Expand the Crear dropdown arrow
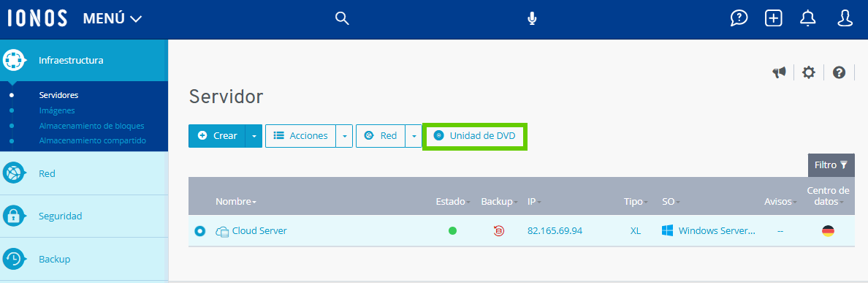The image size is (868, 283). (x=254, y=136)
